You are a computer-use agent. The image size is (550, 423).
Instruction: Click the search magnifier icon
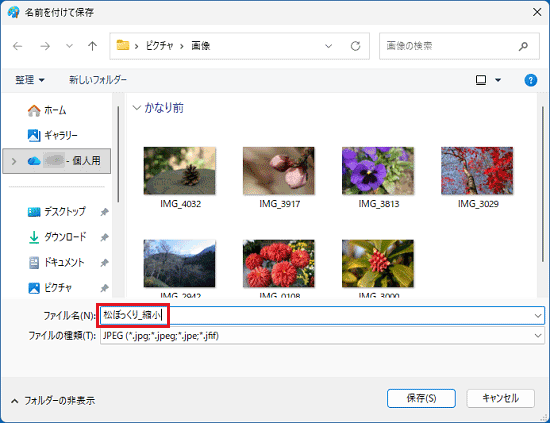(x=523, y=46)
